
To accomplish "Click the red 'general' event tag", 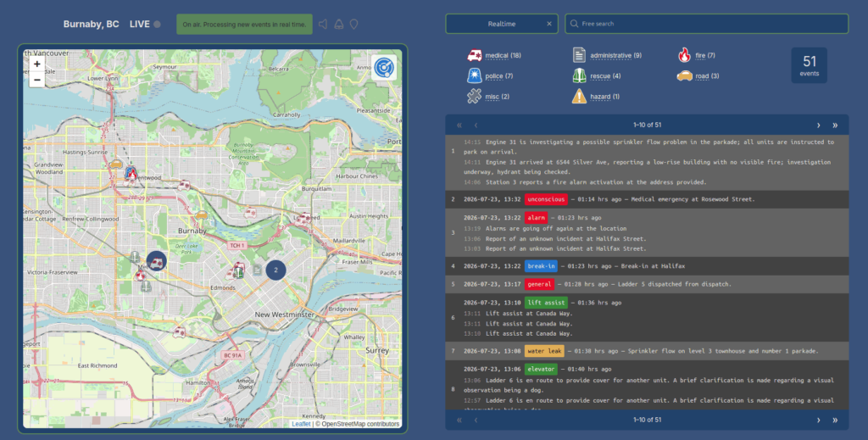I will 539,284.
